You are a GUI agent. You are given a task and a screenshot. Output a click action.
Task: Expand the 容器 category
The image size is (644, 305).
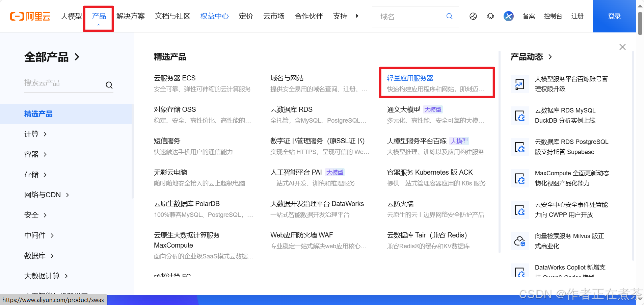[x=35, y=154]
